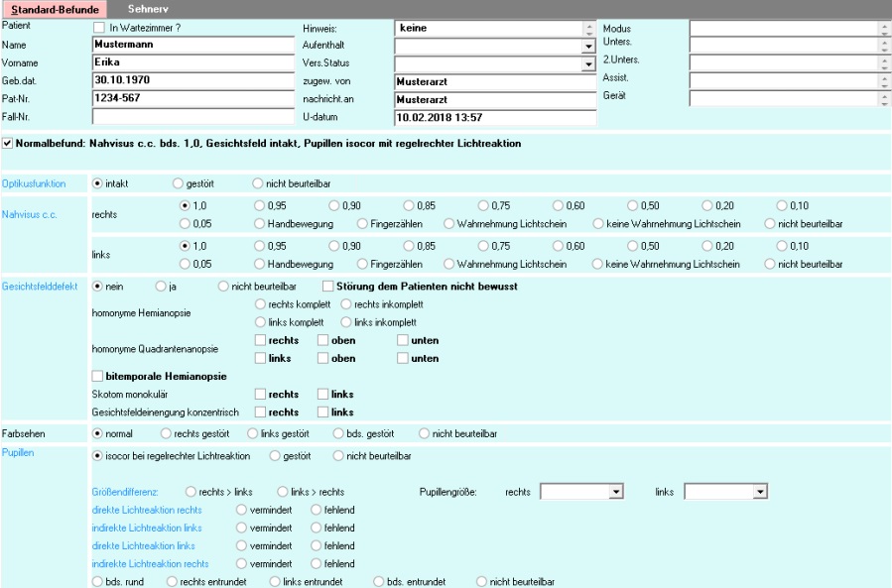The width and height of the screenshot is (892, 588).
Task: Select Größendifferenz links > rechts
Action: pyautogui.click(x=282, y=492)
